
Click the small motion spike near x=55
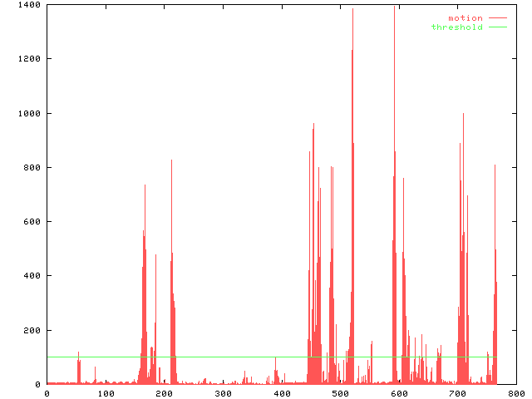[79, 366]
